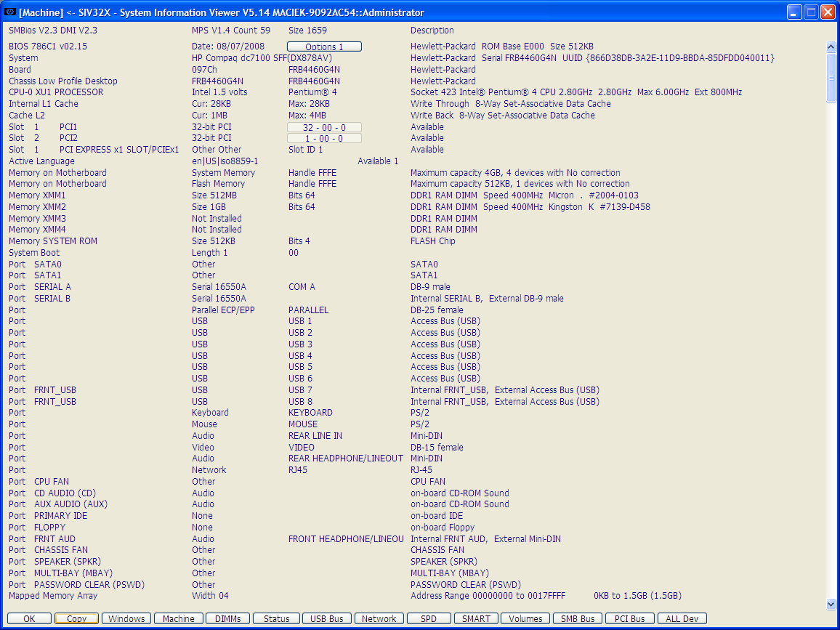Viewport: 840px width, 630px height.
Task: Open the USB Bus page
Action: pos(327,619)
